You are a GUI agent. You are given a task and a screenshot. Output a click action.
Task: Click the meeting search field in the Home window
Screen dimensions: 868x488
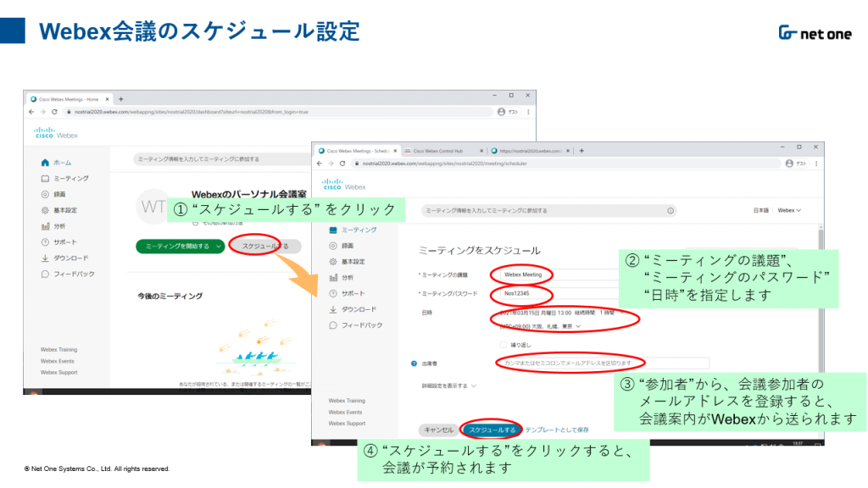coord(223,159)
